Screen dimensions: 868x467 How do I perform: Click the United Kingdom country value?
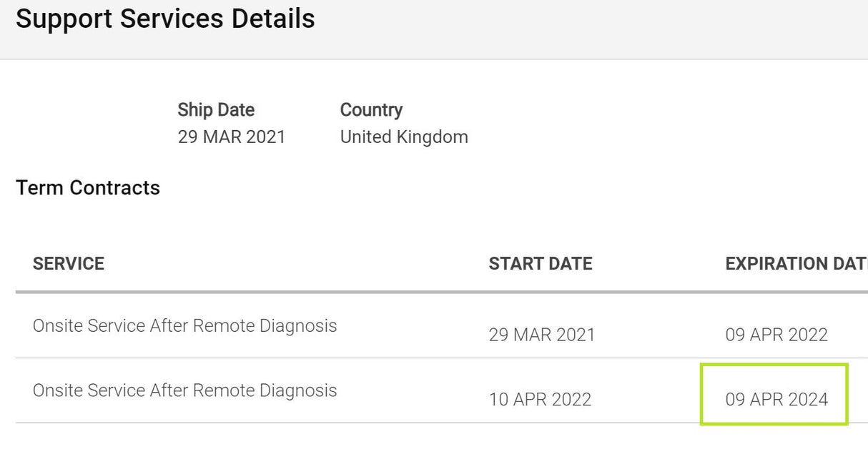tap(404, 137)
